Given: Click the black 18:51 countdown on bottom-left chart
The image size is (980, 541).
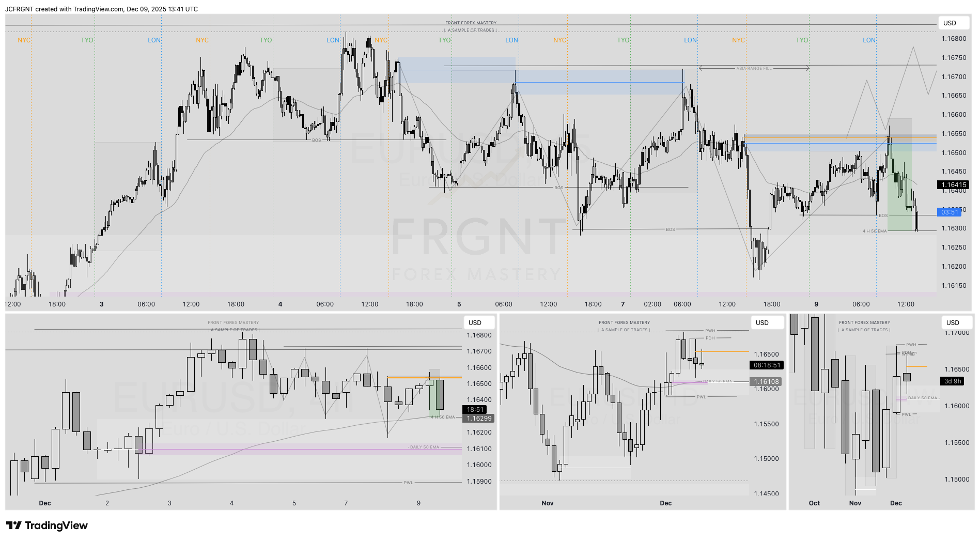Looking at the screenshot, I should [475, 409].
